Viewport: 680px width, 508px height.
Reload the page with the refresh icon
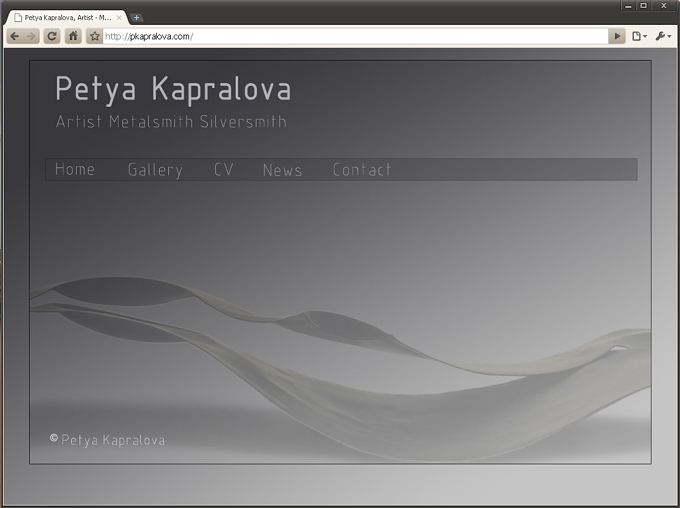pos(52,36)
